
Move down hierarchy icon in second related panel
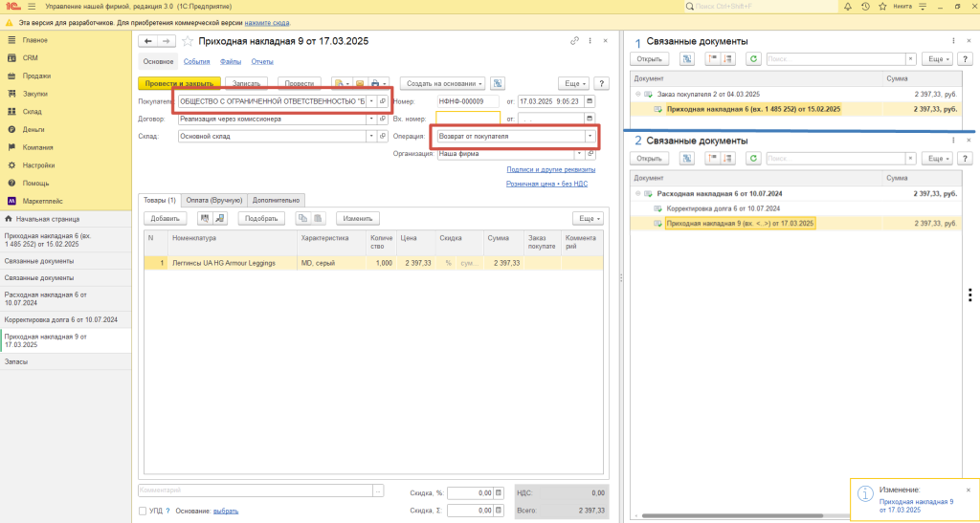tap(728, 159)
